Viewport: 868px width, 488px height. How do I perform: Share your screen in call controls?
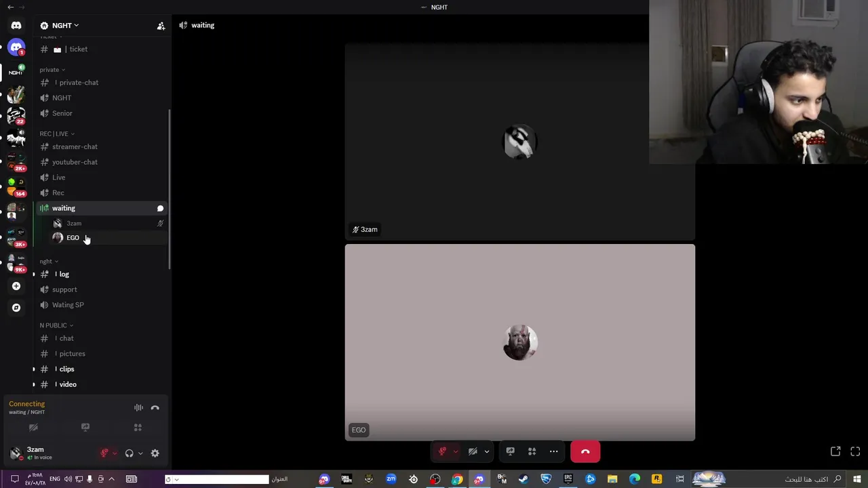(511, 451)
